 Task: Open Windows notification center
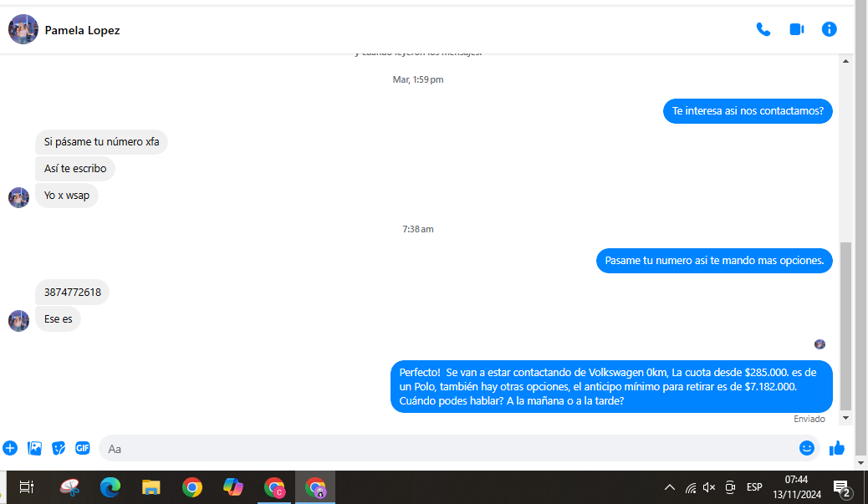click(842, 488)
